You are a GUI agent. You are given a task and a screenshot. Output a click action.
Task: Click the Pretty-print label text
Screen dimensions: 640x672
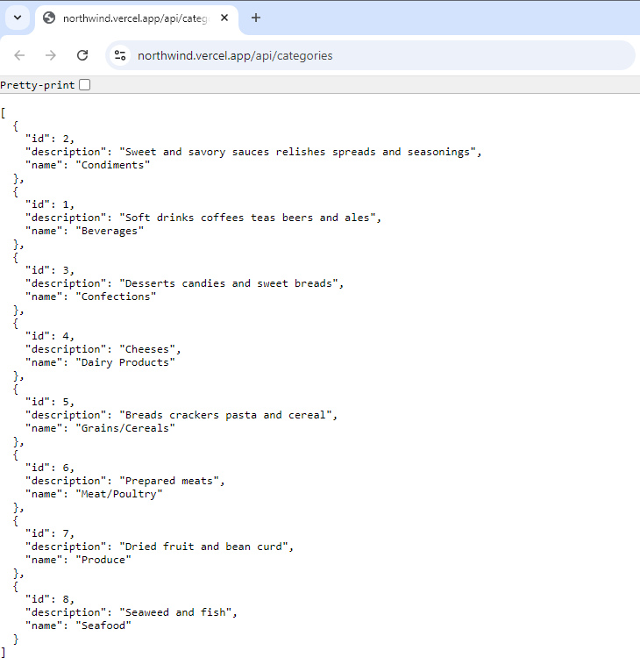point(38,85)
